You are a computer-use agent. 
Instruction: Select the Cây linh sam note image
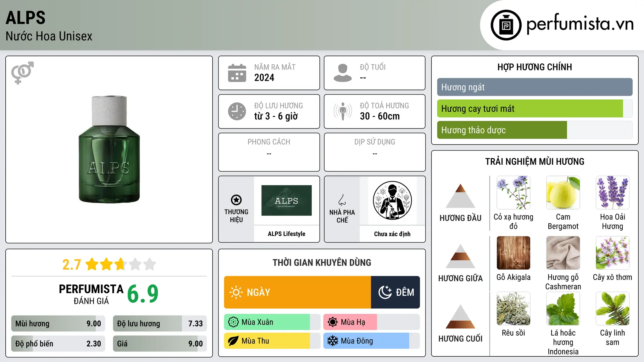coord(613,309)
